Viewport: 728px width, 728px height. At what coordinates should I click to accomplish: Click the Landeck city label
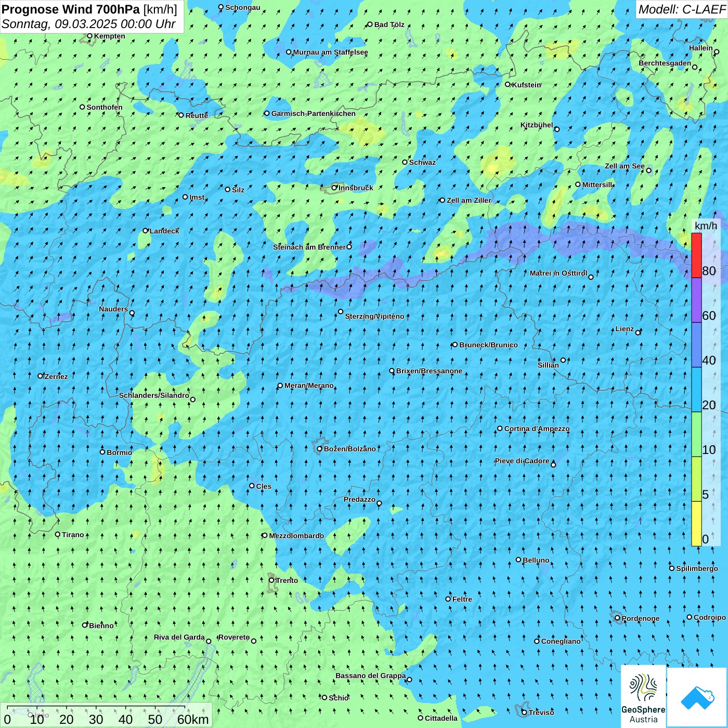[x=164, y=231]
